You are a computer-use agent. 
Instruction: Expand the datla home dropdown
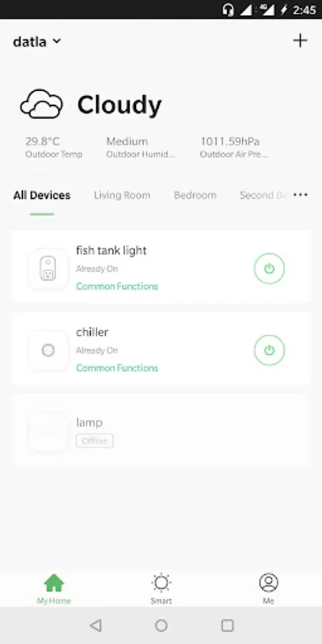[x=37, y=42]
